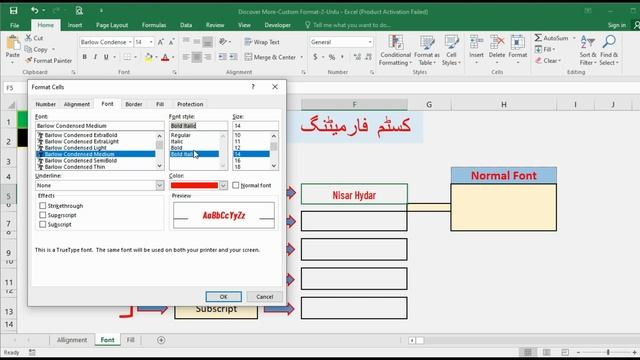This screenshot has height=360, width=640.
Task: Click the Cell Styles icon
Action: (x=451, y=43)
